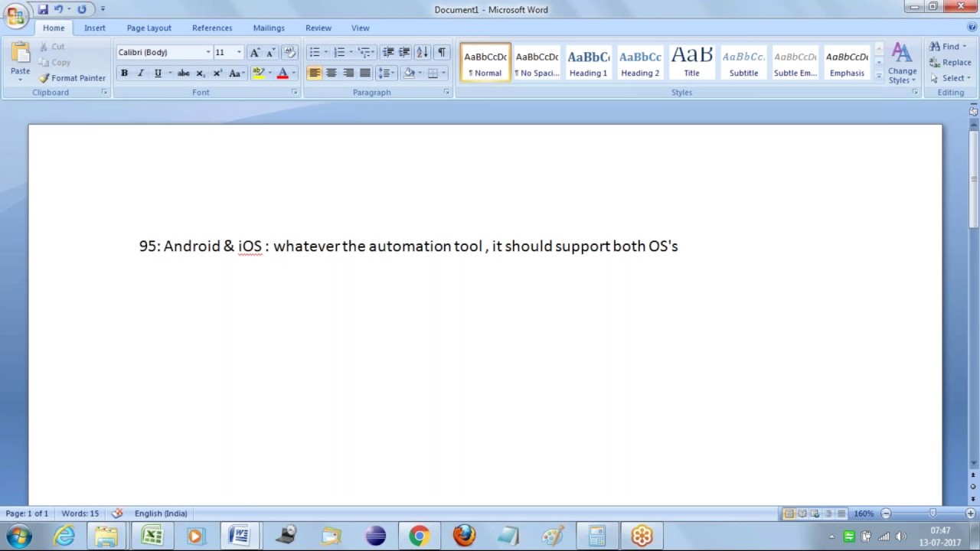Open the Office Button menu
Viewport: 980px width, 551px height.
[x=15, y=15]
